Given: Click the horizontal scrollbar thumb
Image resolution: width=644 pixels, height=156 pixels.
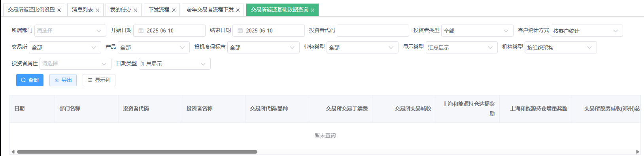Looking at the screenshot, I should click(x=137, y=152).
